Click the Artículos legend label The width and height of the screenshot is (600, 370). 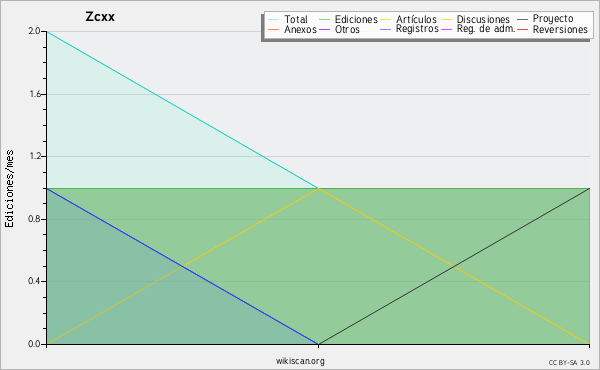tap(416, 19)
